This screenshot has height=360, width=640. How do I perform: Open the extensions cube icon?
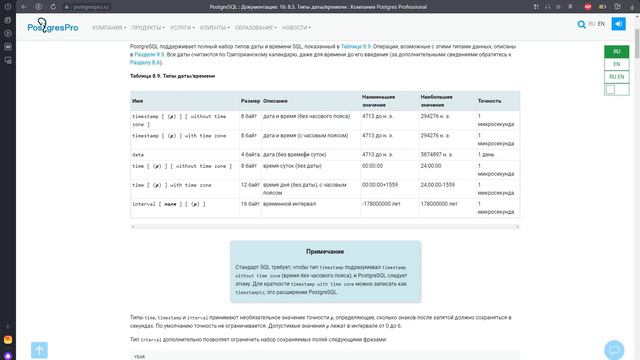[618, 7]
